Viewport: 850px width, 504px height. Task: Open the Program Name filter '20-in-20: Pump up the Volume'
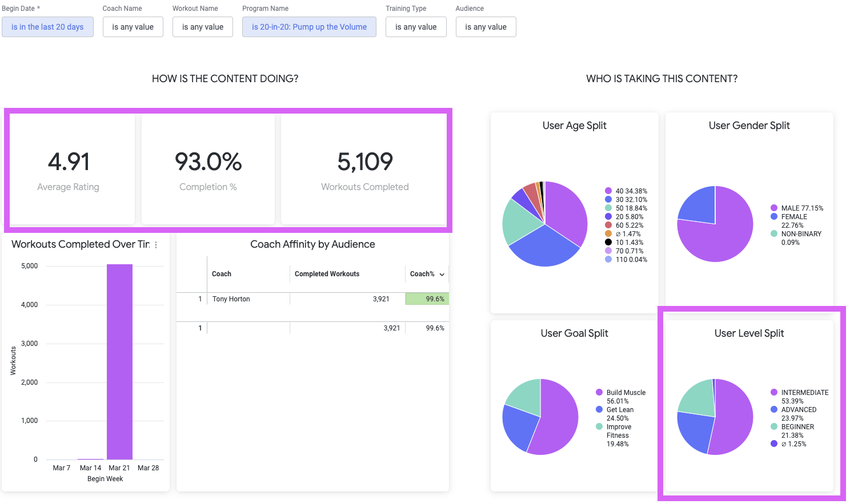[309, 27]
